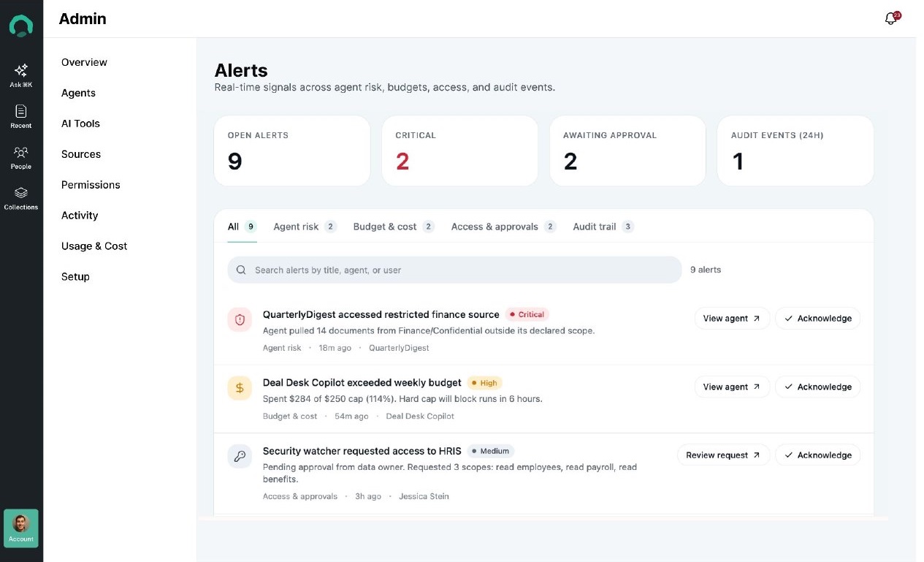Open People icon in sidebar
The image size is (924, 562).
pyautogui.click(x=21, y=152)
